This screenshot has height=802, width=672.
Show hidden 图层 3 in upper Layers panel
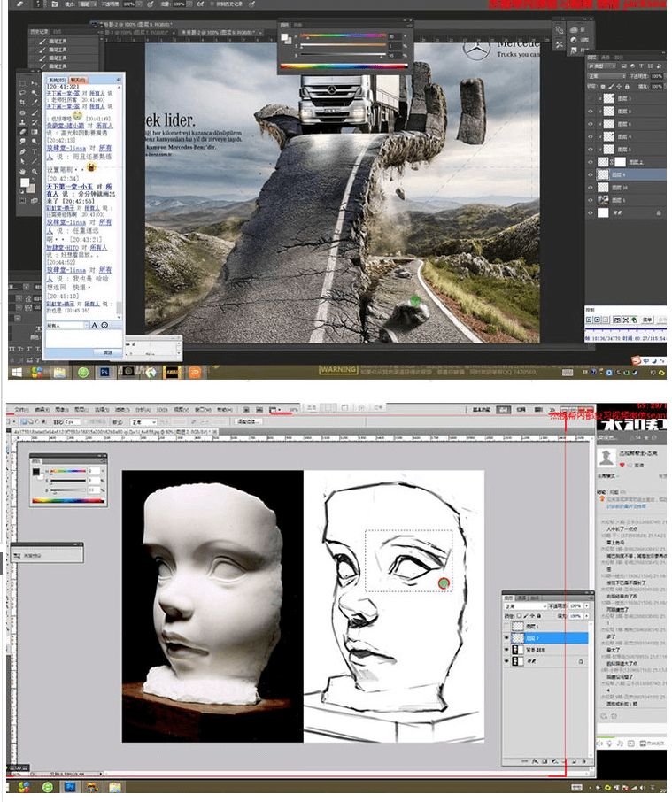[591, 99]
